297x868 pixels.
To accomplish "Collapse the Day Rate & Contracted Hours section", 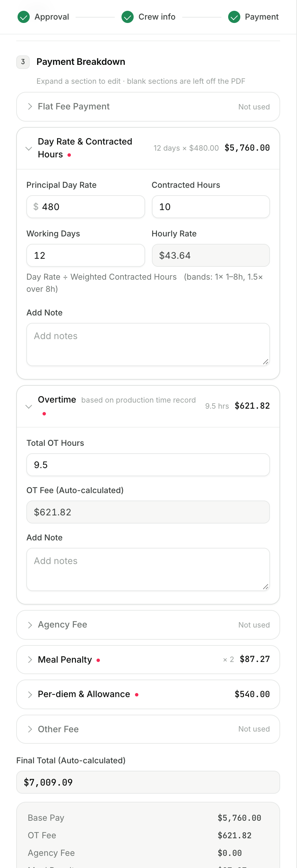I will [148, 148].
